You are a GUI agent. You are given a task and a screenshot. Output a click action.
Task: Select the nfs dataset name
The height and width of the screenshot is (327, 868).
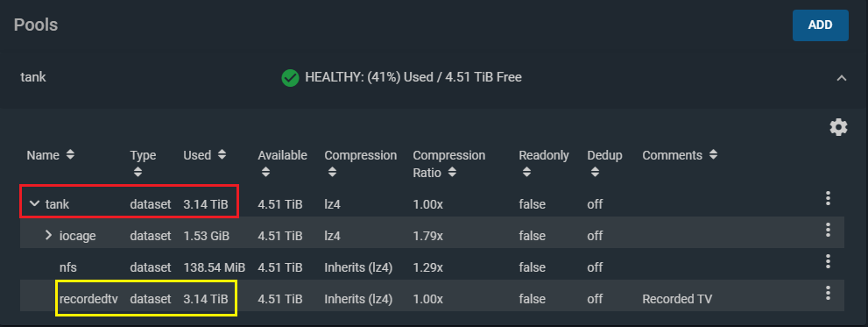point(68,267)
